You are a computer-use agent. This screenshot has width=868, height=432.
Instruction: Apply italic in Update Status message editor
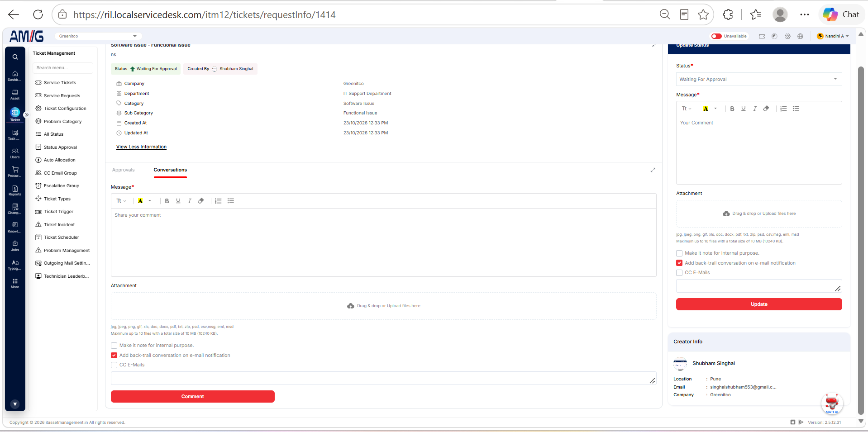point(755,109)
